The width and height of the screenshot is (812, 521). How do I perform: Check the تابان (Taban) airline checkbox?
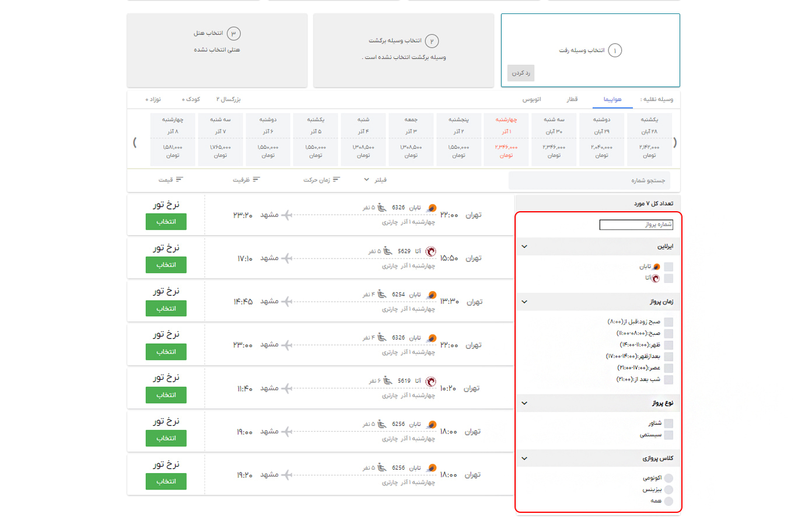[x=668, y=267]
